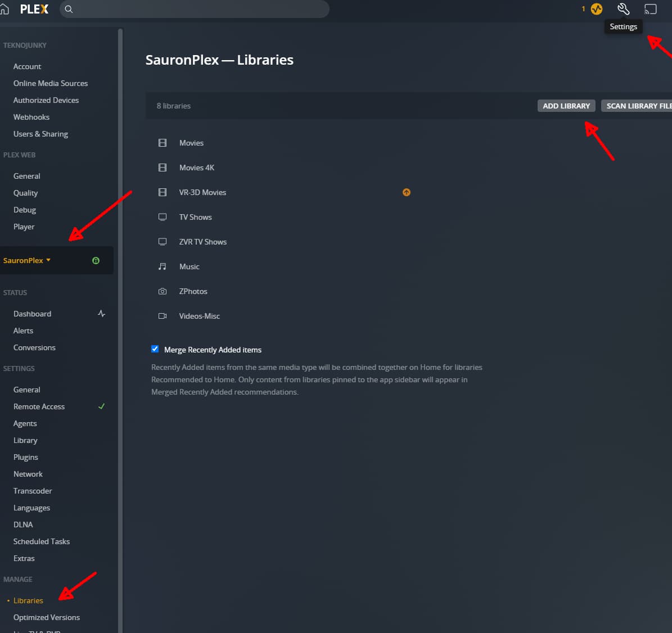Open Plugins settings
The height and width of the screenshot is (633, 672).
tap(26, 457)
